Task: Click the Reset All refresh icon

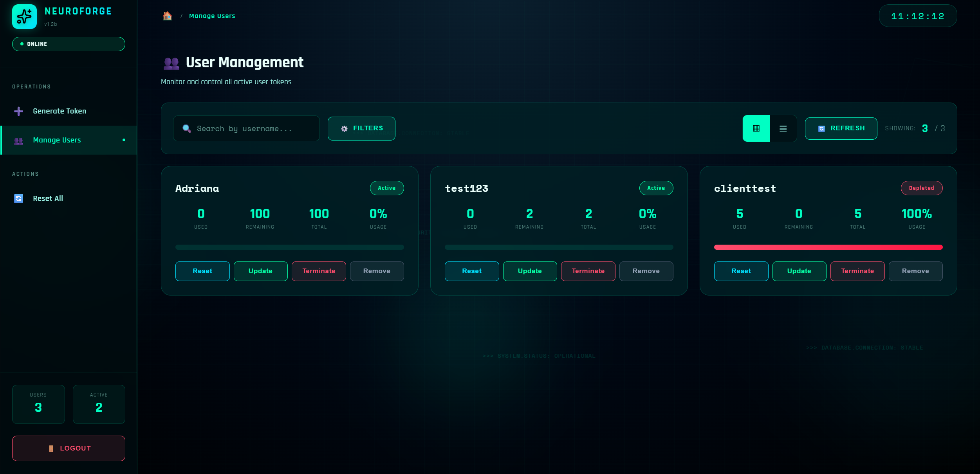Action: coord(18,198)
